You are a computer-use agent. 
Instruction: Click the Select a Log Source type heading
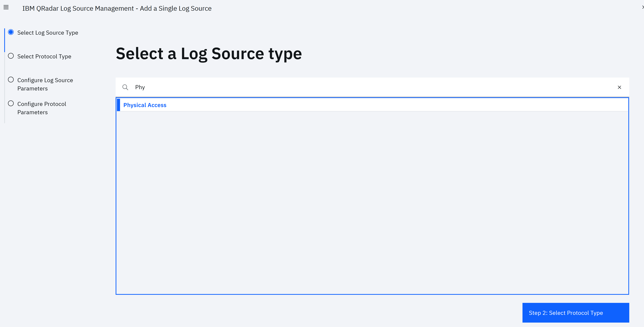(209, 54)
